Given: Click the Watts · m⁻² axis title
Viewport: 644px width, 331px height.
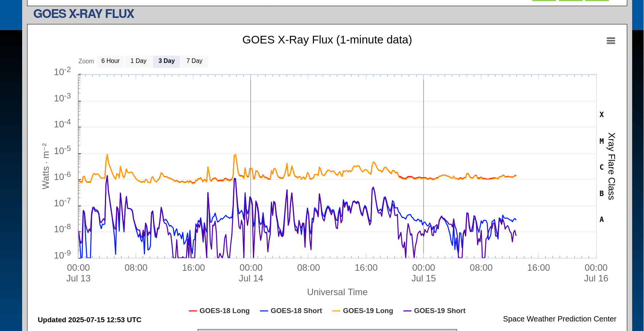Looking at the screenshot, I should (45, 166).
